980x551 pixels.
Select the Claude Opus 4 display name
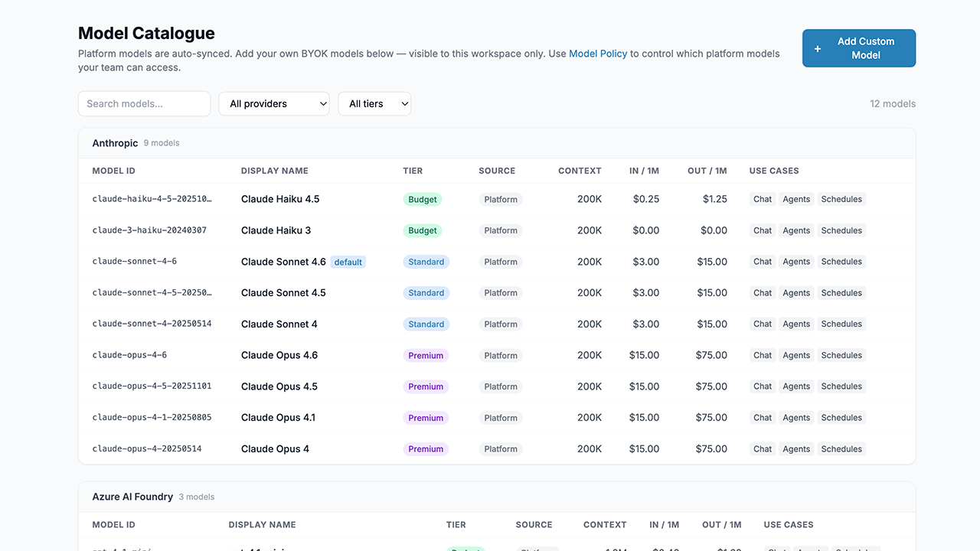pos(275,449)
